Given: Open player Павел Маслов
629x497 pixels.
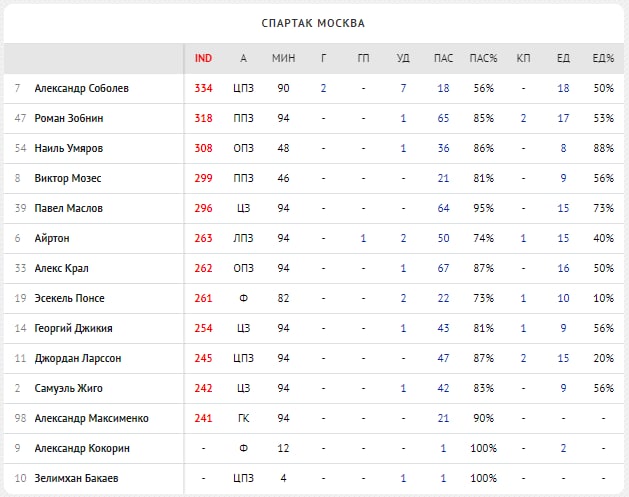Looking at the screenshot, I should pos(69,208).
